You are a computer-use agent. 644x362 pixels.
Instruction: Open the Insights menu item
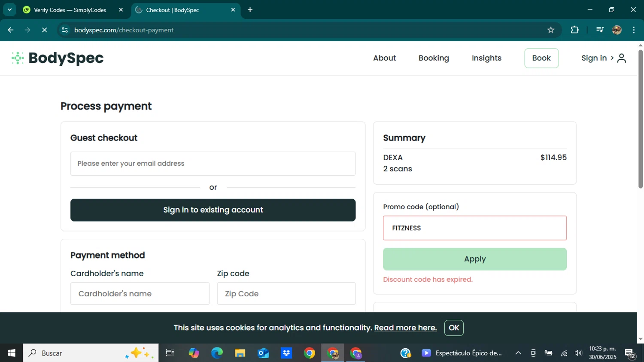[x=486, y=58]
